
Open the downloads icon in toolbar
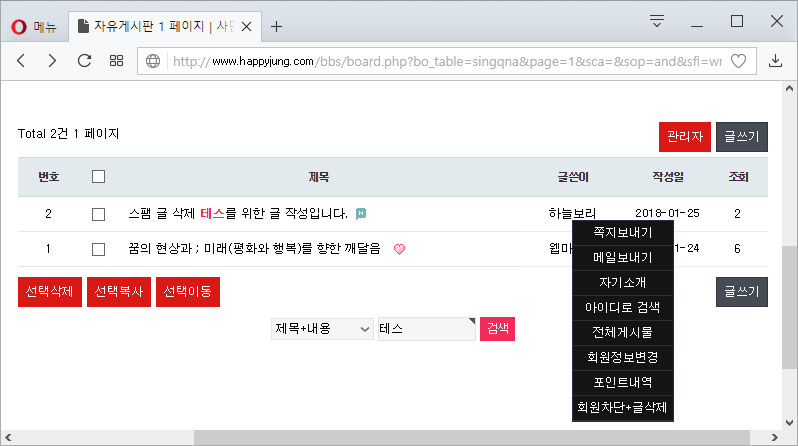coord(775,61)
